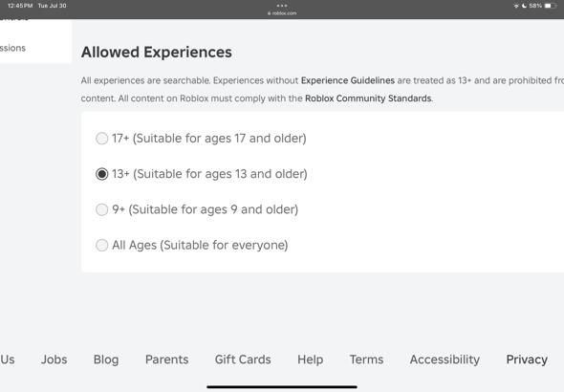
Task: Tap the roblox.com address bar
Action: coord(282,13)
